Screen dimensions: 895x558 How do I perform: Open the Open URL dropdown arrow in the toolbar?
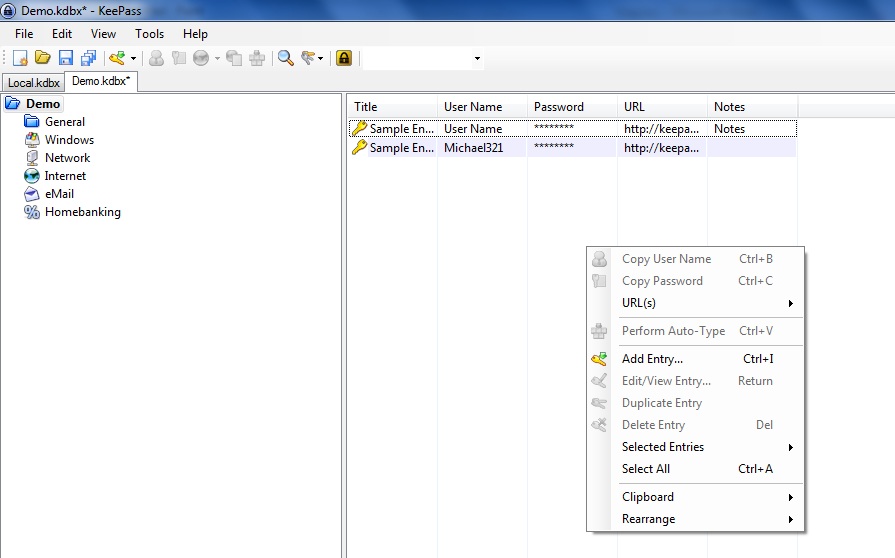point(217,58)
